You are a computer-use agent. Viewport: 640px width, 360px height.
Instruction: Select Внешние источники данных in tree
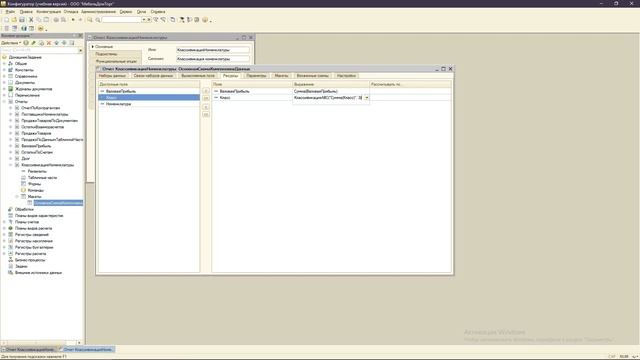[38, 273]
